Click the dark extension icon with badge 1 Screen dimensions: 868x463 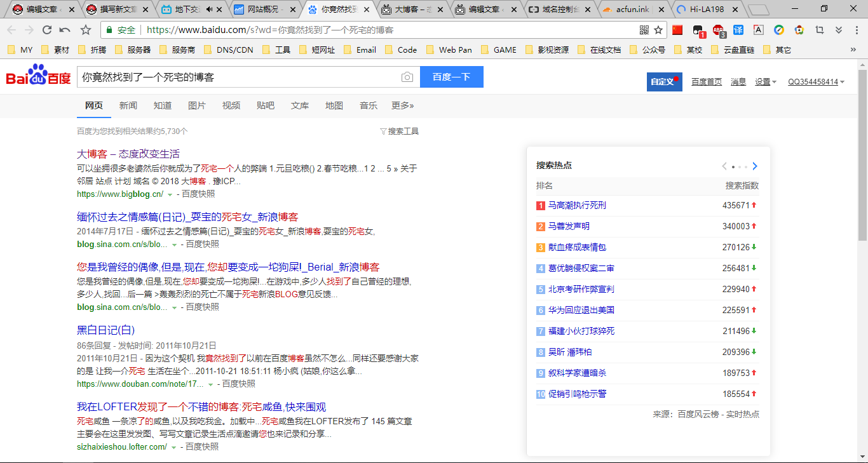tap(698, 30)
